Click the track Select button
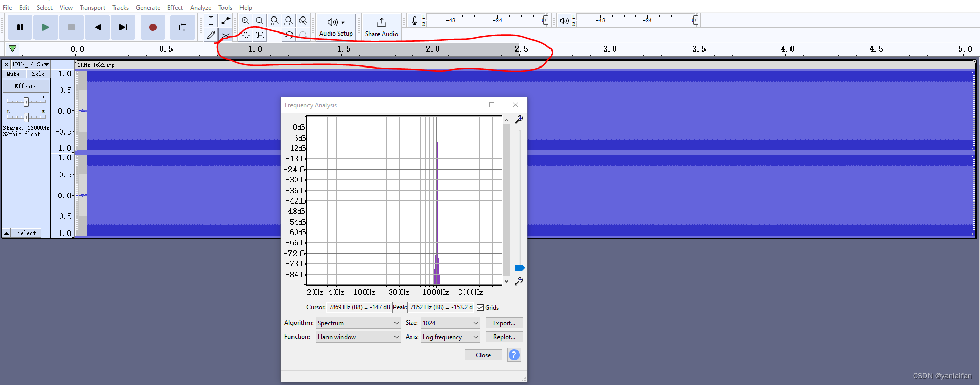 coord(26,233)
